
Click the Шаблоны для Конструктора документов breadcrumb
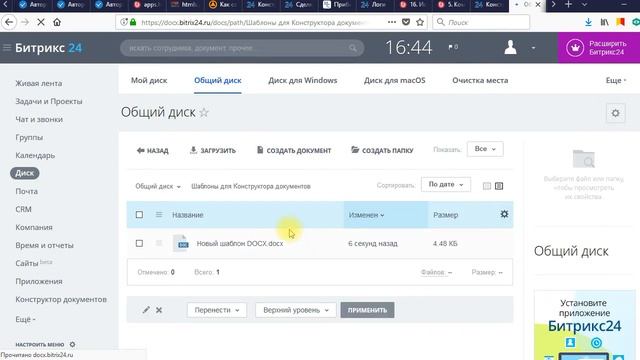(x=251, y=186)
